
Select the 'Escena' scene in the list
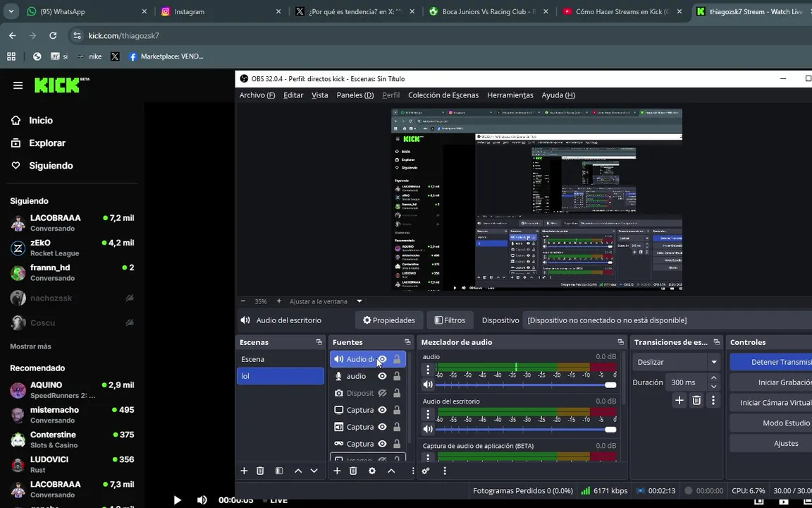point(280,359)
